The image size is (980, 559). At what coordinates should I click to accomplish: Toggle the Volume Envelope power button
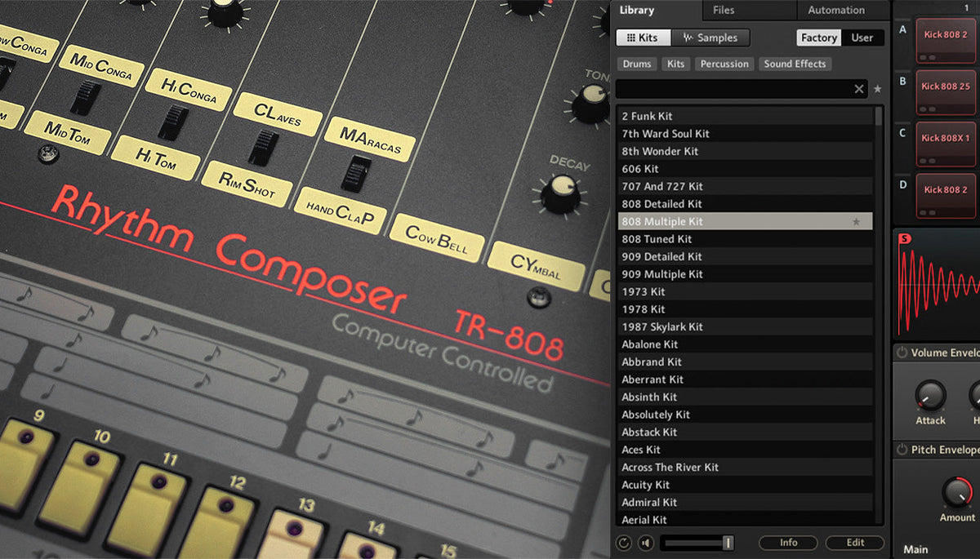902,353
